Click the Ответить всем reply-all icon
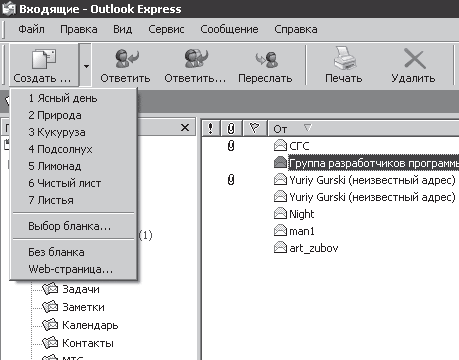459x360 pixels. (196, 58)
